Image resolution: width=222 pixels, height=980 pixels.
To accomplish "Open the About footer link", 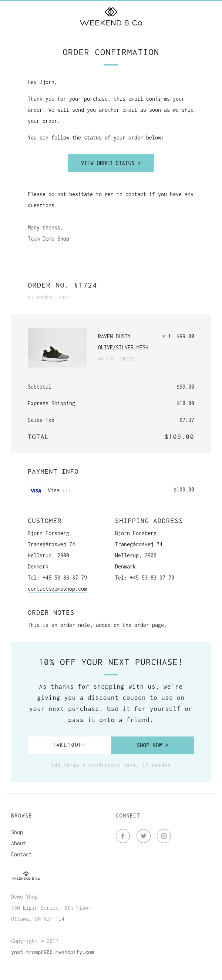I will (18, 843).
